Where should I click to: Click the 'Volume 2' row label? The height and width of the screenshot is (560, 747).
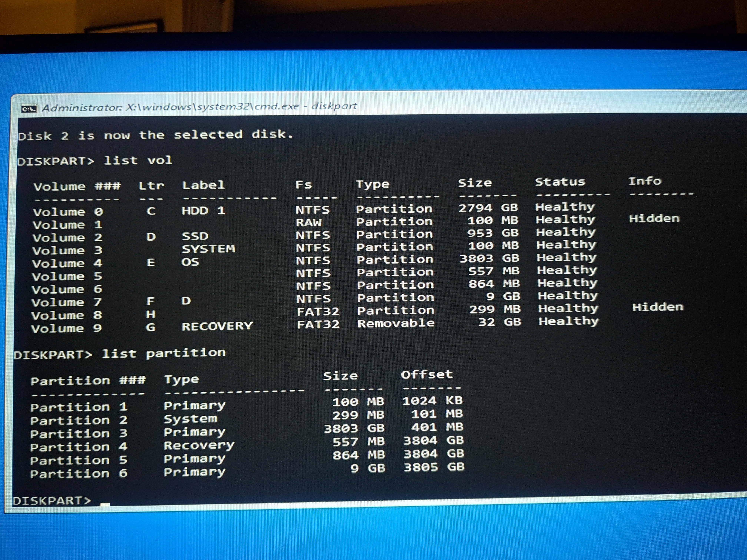[x=67, y=238]
